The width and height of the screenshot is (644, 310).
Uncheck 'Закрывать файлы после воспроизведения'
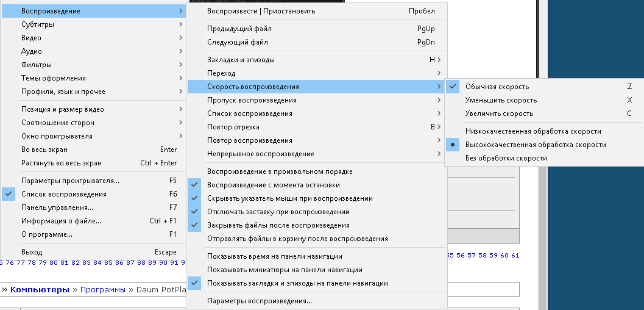pyautogui.click(x=316, y=225)
